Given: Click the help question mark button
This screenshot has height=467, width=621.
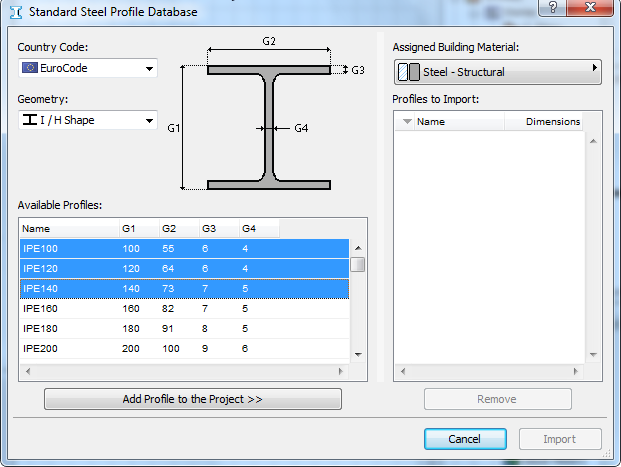Looking at the screenshot, I should pyautogui.click(x=552, y=7).
